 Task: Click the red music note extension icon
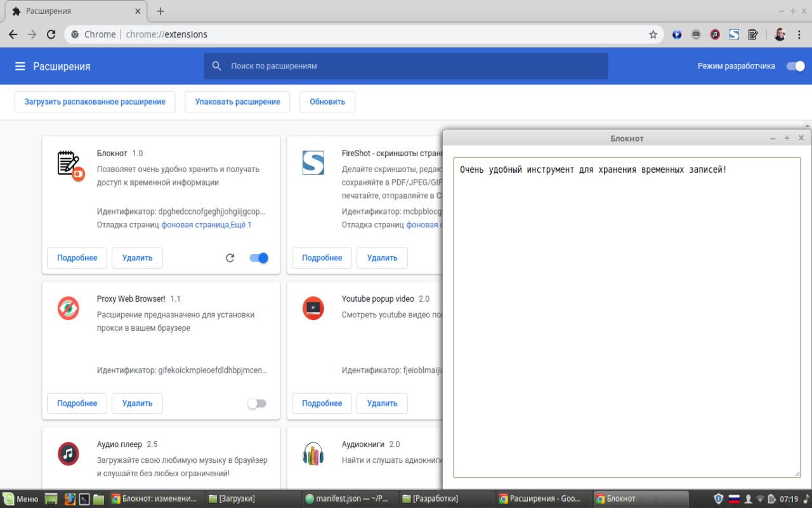tap(714, 34)
